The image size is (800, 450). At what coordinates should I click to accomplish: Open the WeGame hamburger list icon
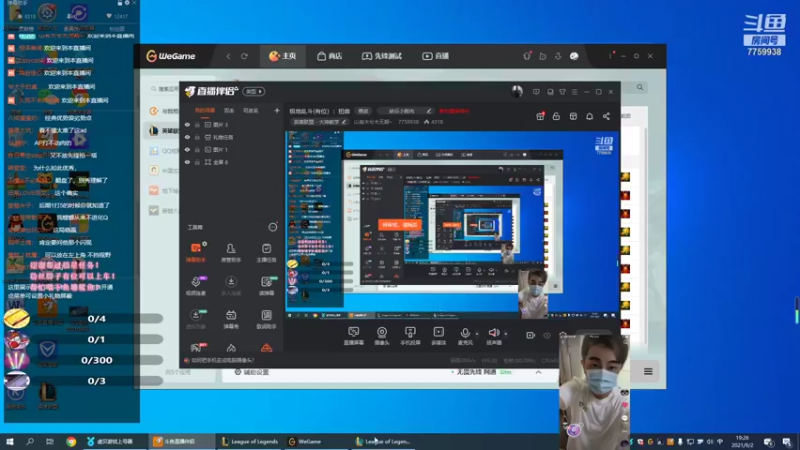tap(648, 371)
